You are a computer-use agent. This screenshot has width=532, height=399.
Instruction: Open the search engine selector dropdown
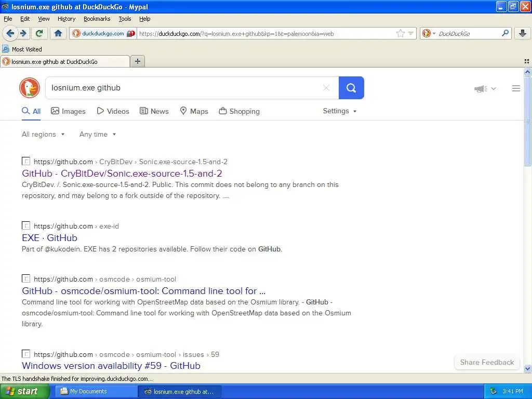429,33
